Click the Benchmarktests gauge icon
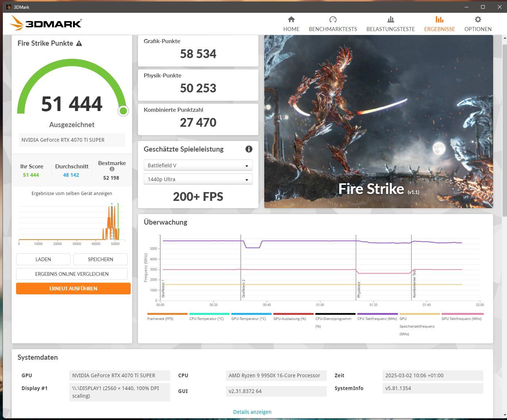The width and height of the screenshot is (507, 420). click(333, 19)
